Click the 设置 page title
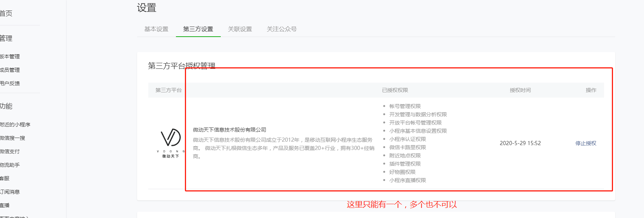This screenshot has height=218, width=644. click(146, 8)
